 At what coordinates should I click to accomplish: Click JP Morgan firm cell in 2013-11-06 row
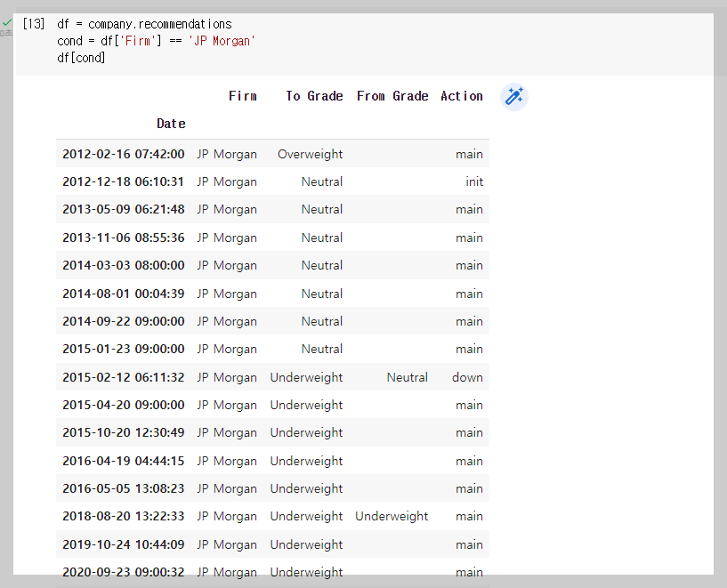click(227, 238)
